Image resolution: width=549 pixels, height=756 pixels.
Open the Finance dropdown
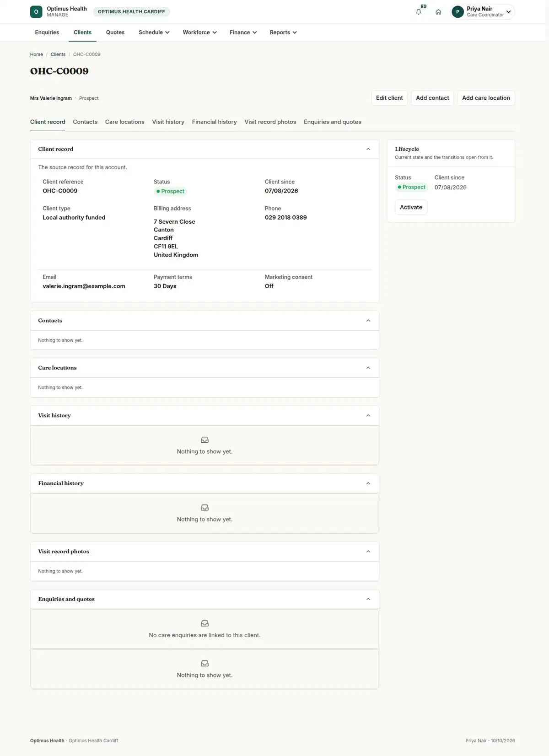click(x=243, y=32)
